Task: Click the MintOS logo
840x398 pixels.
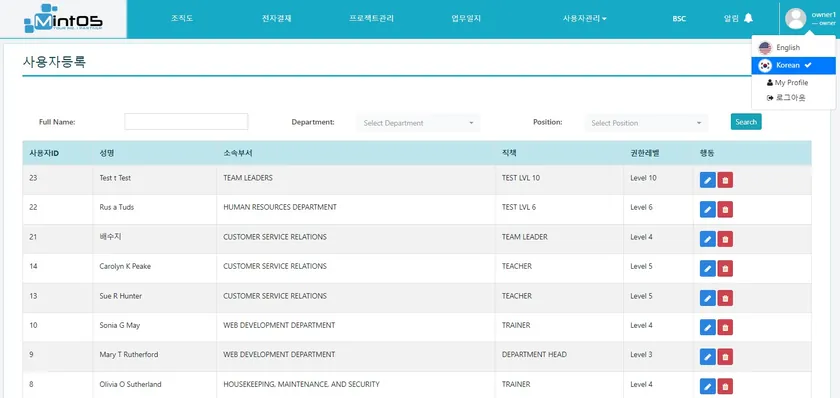Action: point(63,19)
